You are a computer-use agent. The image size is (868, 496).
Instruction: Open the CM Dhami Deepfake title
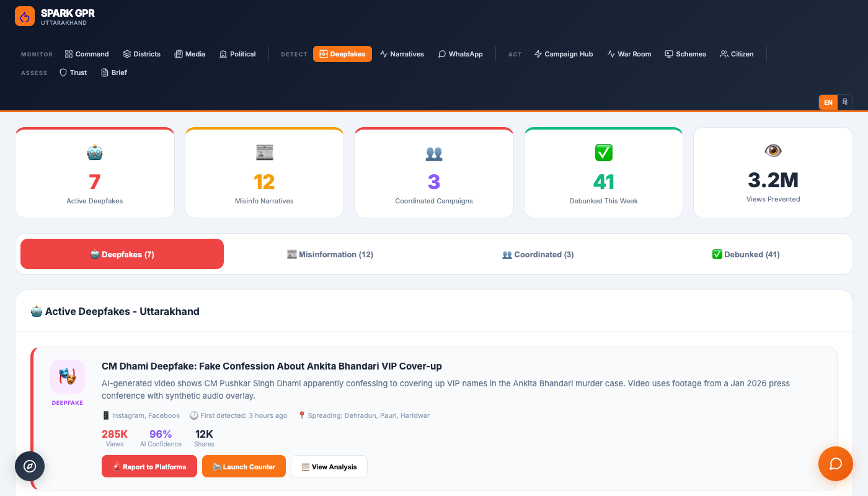(272, 366)
